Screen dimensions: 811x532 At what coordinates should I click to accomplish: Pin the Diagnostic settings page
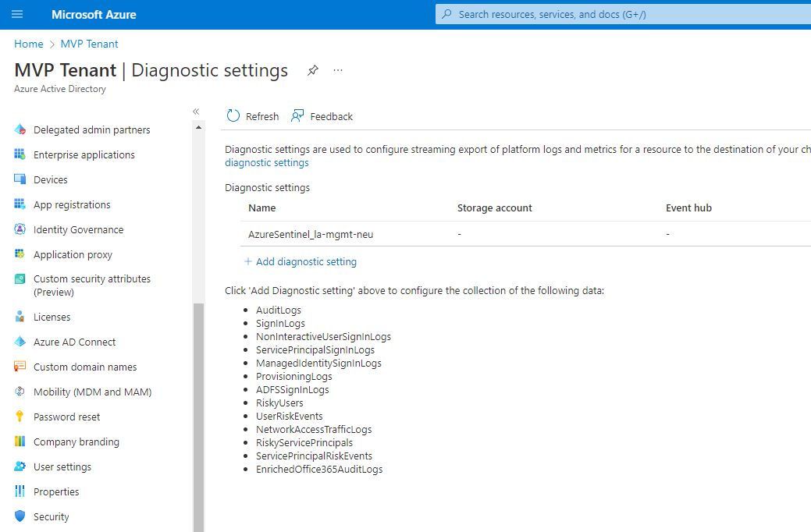click(x=313, y=69)
